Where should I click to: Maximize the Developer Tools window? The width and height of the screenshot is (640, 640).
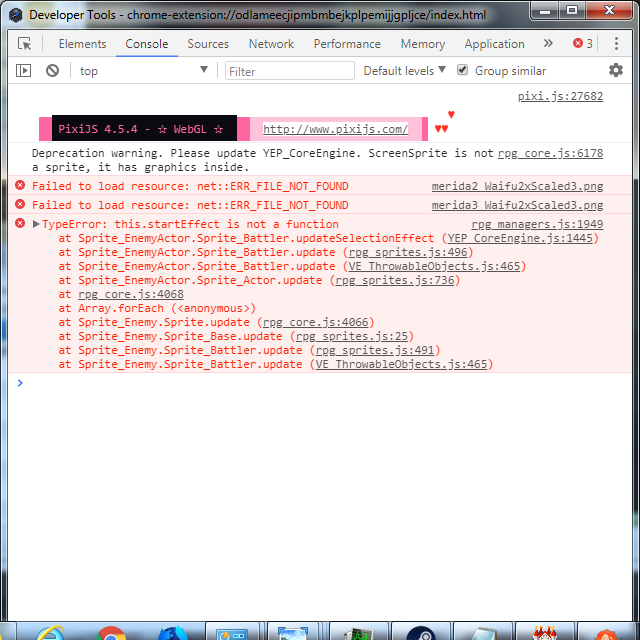(572, 10)
